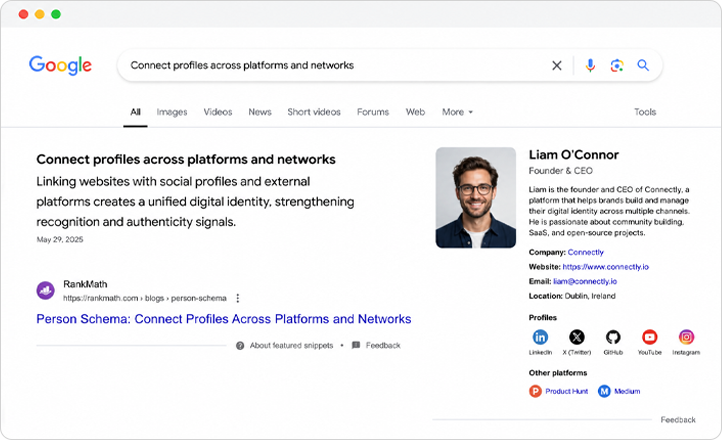Viewport: 722px width, 440px height.
Task: Open the Person Schema result title link
Action: 224,319
